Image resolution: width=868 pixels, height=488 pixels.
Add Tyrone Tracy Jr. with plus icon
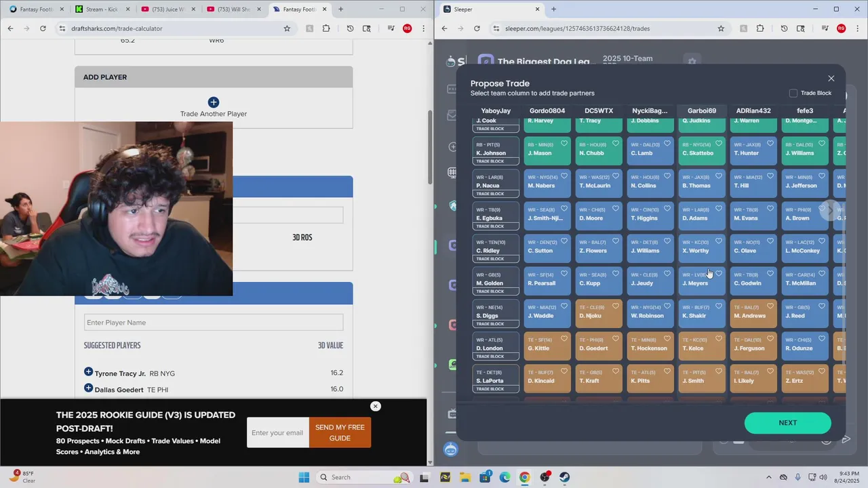(88, 372)
